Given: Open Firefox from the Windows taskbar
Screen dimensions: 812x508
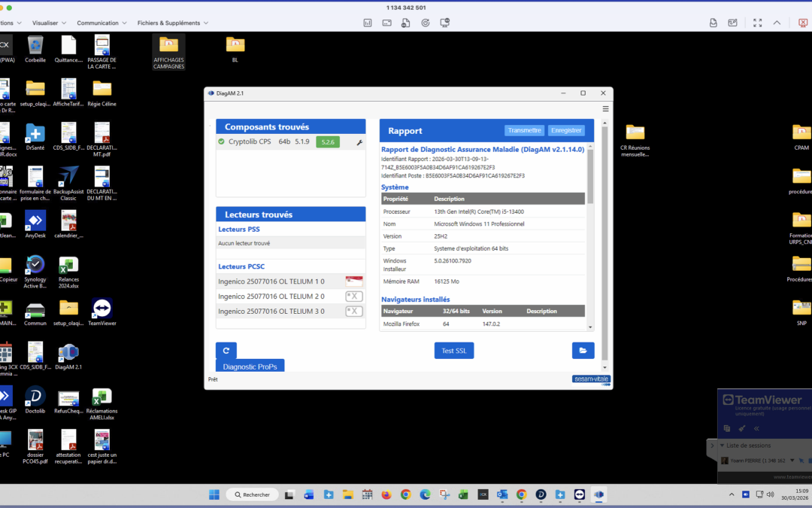Looking at the screenshot, I should click(386, 494).
